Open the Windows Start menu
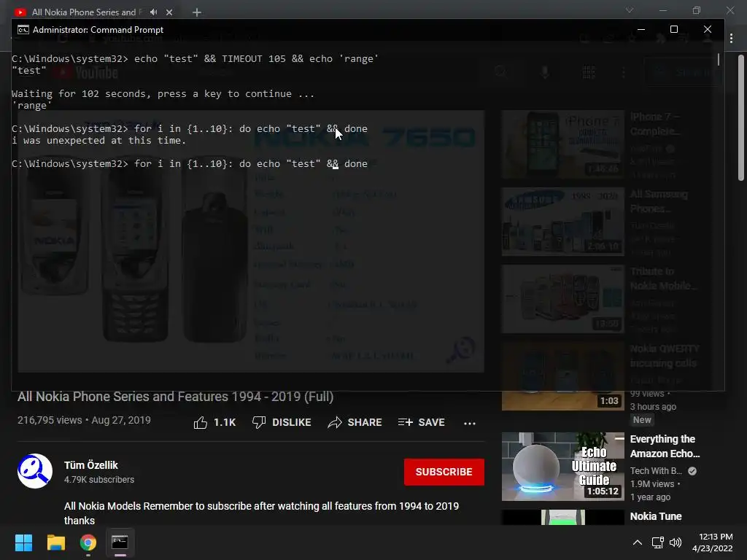The width and height of the screenshot is (747, 560). coord(23,542)
